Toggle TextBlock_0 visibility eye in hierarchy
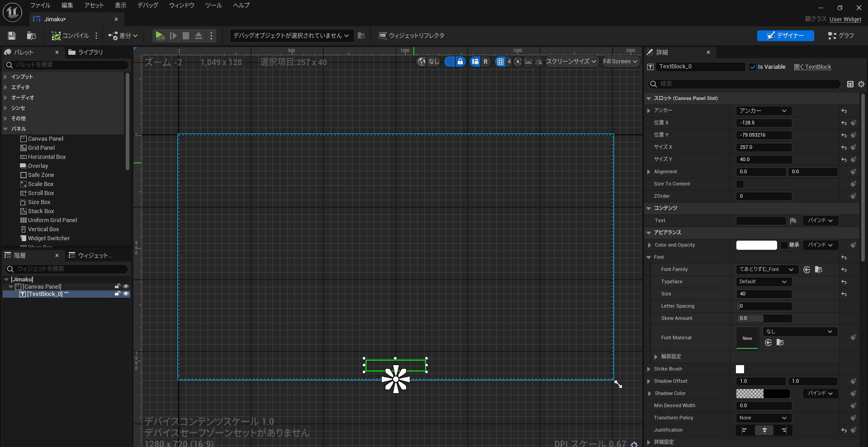This screenshot has height=447, width=868. [x=126, y=294]
